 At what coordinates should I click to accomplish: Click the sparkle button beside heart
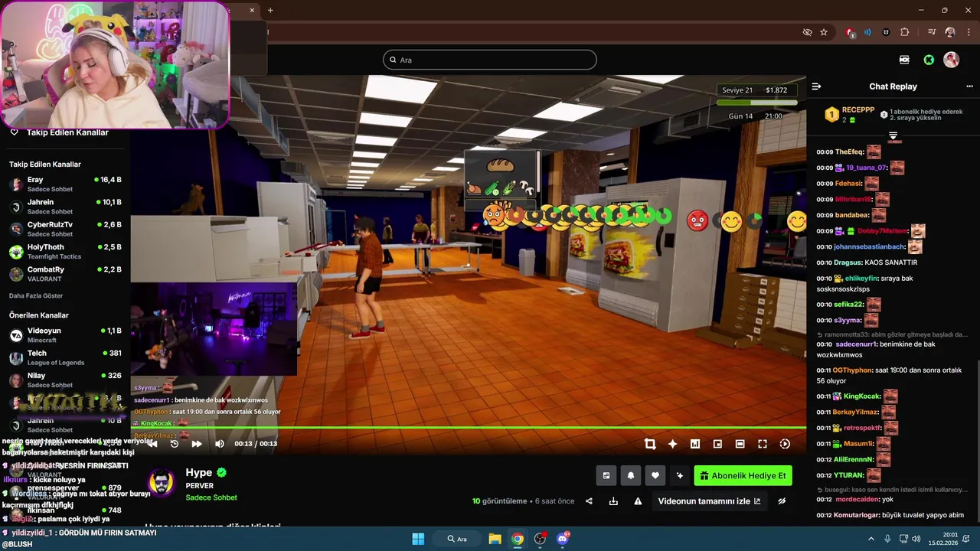click(x=680, y=476)
